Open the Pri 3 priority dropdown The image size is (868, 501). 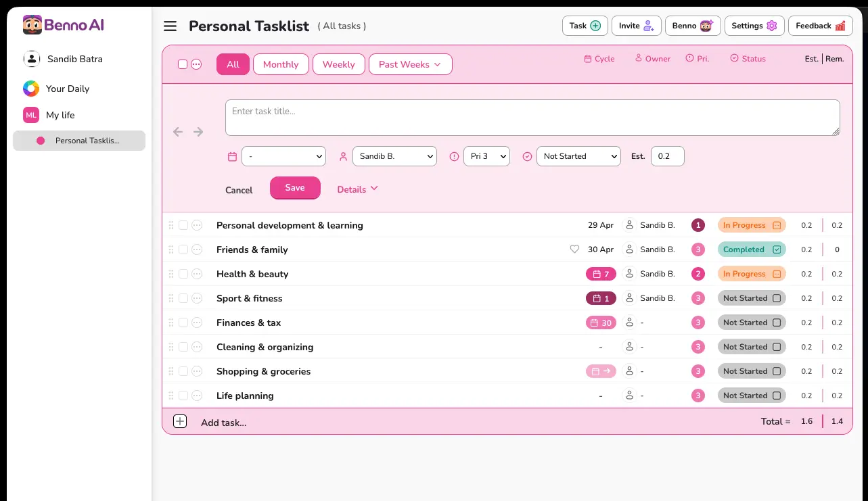[486, 156]
